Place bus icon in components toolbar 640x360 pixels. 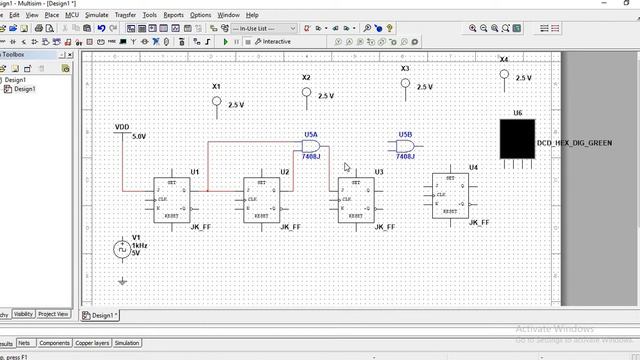click(208, 42)
